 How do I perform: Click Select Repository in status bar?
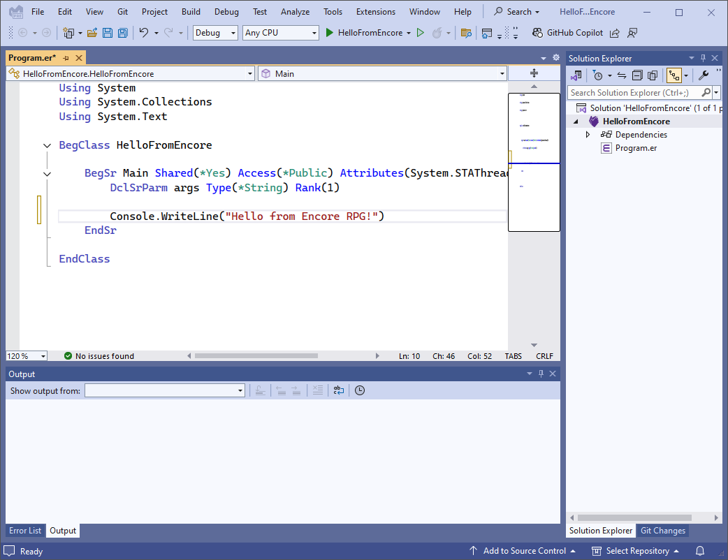coord(636,551)
